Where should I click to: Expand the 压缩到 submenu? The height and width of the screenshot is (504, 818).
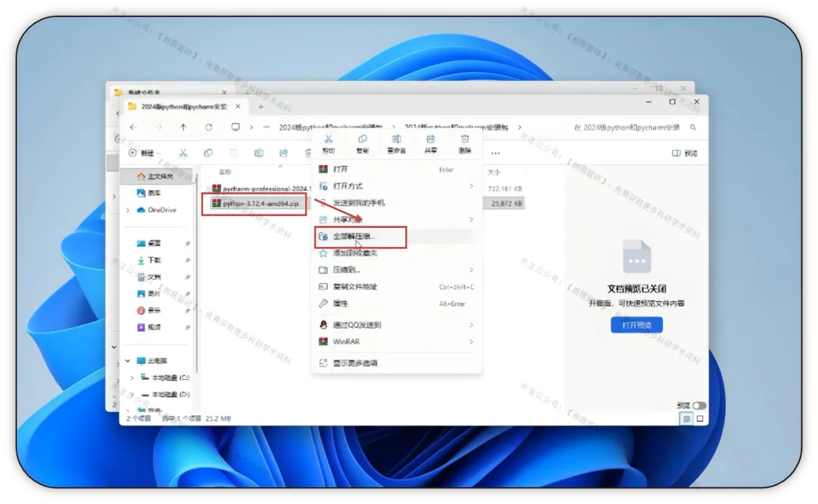coord(471,270)
